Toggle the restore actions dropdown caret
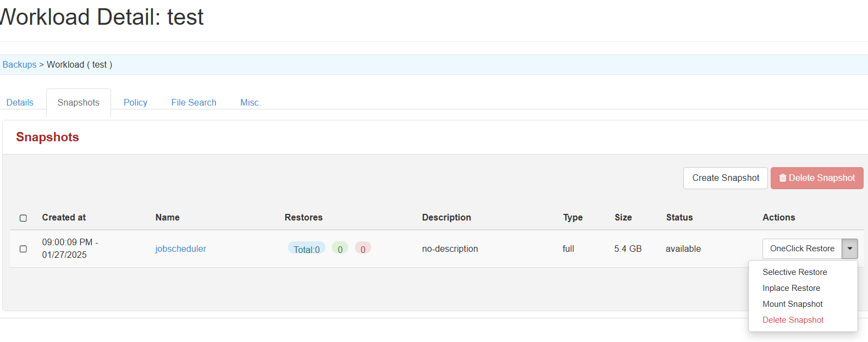This screenshot has width=868, height=342. pos(850,249)
